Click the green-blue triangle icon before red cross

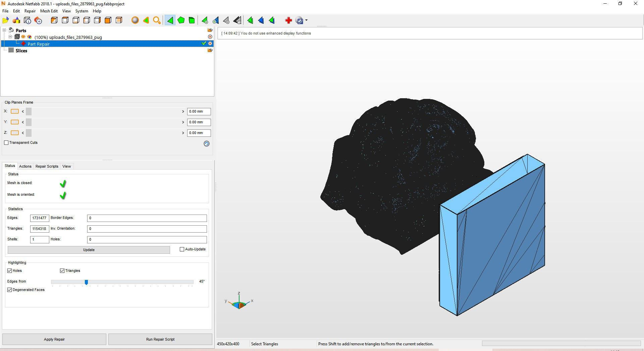tap(272, 20)
